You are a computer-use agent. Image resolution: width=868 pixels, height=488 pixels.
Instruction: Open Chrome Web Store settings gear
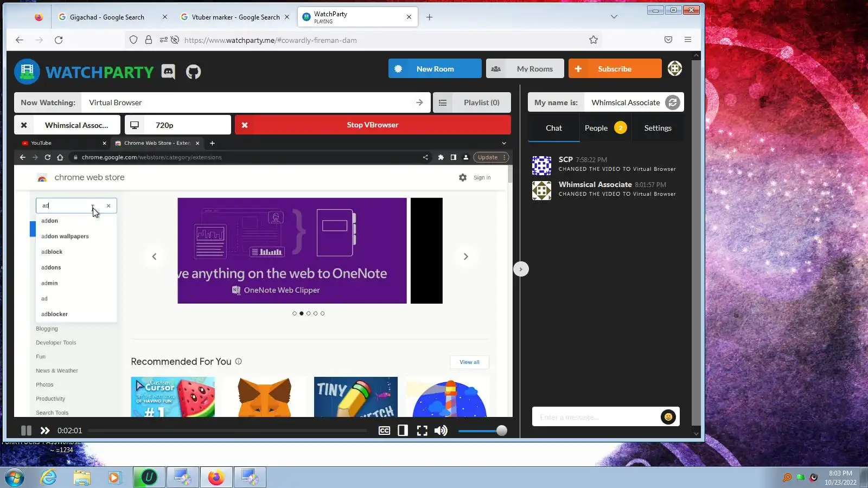click(x=463, y=177)
